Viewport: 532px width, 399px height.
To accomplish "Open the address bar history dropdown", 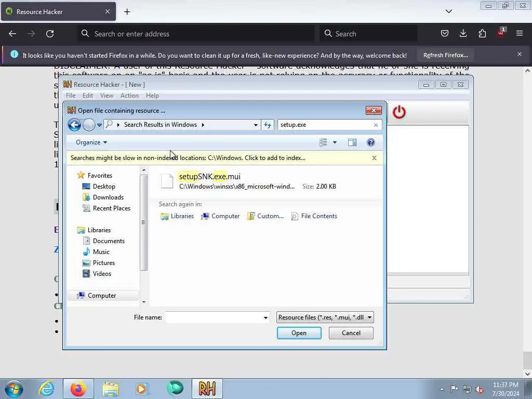I will (x=256, y=125).
